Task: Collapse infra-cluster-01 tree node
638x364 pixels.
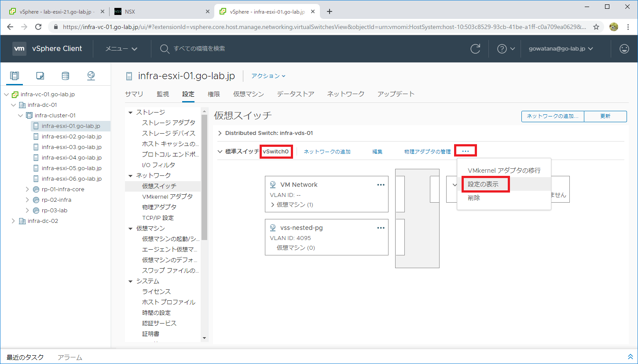Action: [20, 116]
